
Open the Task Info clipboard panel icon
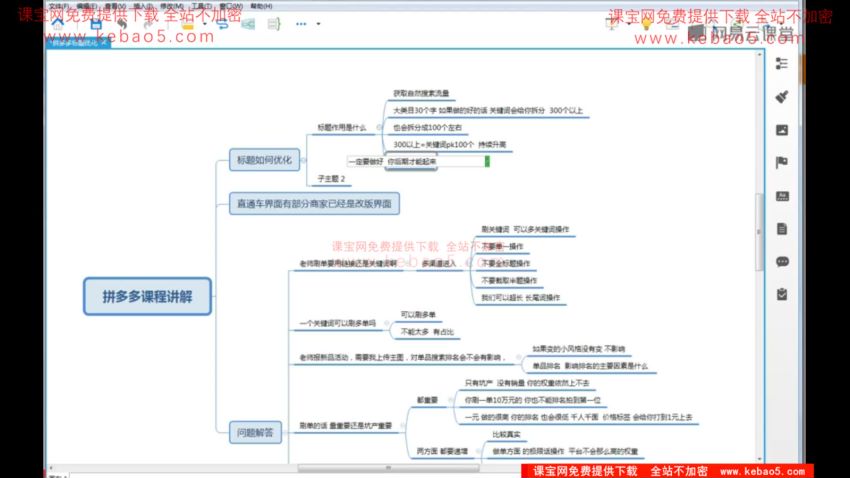point(782,295)
